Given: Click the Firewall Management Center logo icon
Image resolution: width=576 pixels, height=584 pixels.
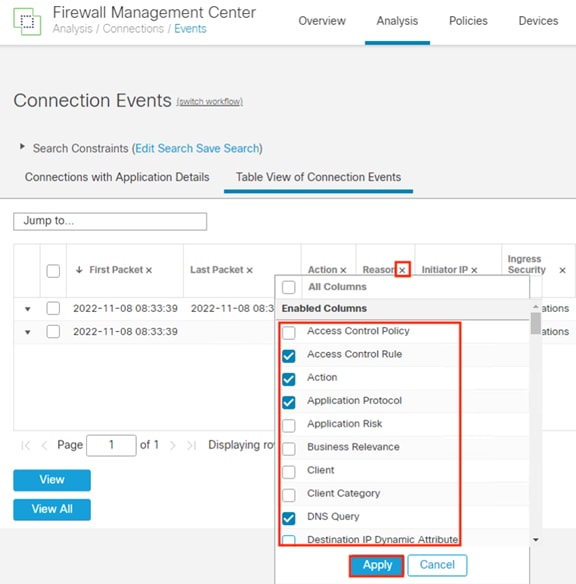Looking at the screenshot, I should pyautogui.click(x=27, y=22).
